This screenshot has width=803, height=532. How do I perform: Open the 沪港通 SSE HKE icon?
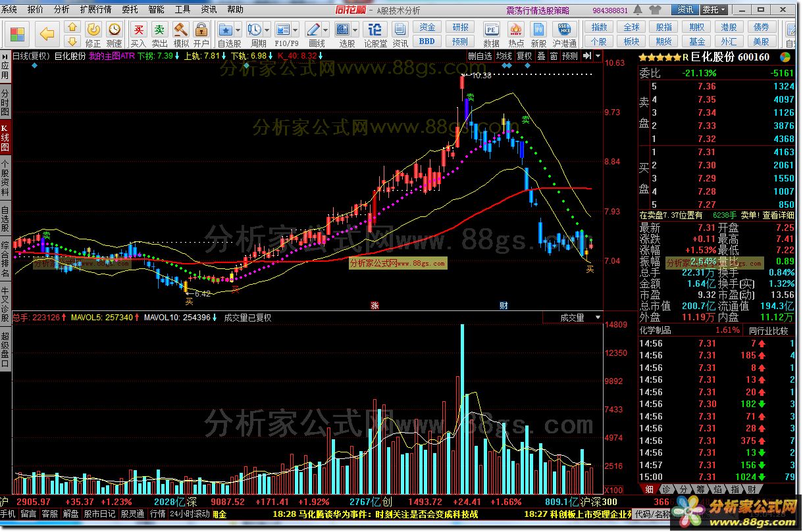[x=564, y=29]
